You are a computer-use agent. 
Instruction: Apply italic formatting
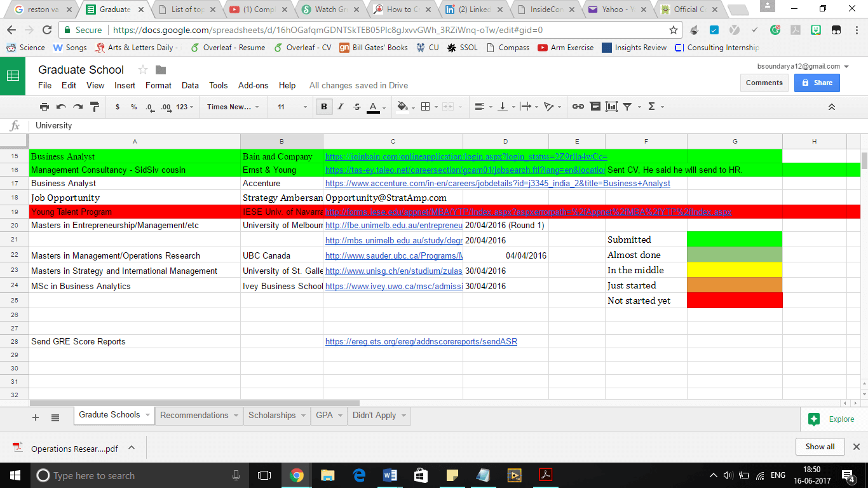pos(341,107)
